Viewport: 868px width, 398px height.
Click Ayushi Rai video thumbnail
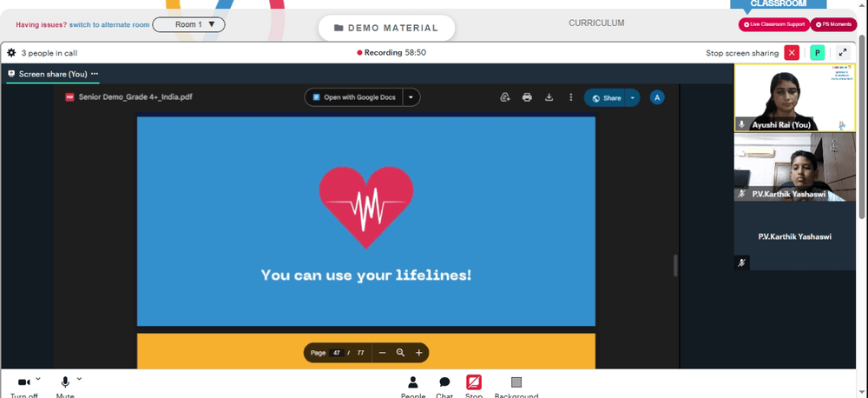(x=795, y=97)
